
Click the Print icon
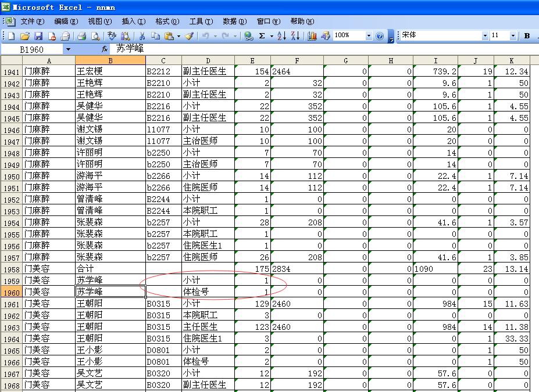coord(82,35)
